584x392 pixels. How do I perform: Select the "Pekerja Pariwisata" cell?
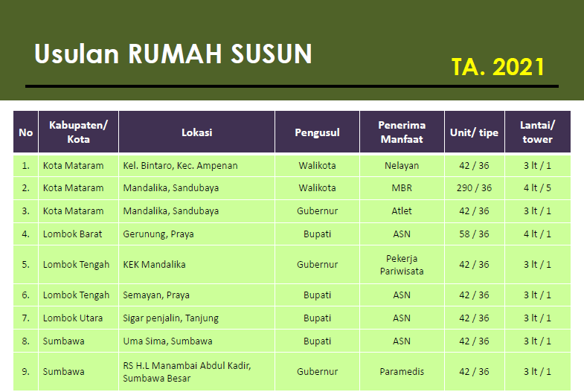point(402,265)
